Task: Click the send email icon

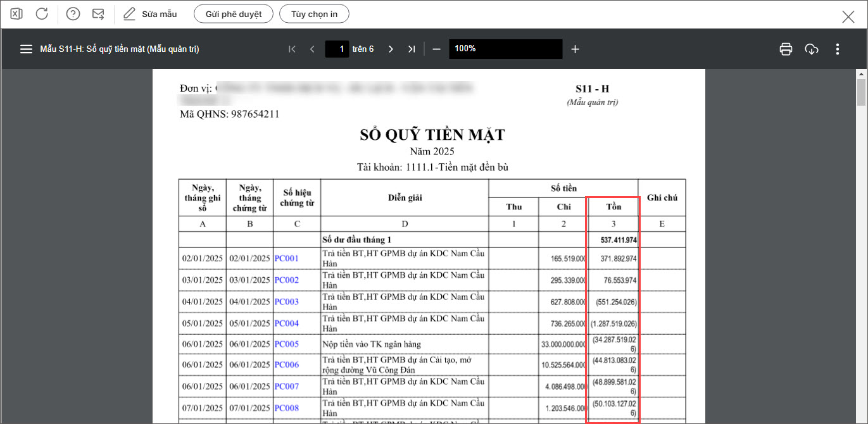Action: (98, 14)
